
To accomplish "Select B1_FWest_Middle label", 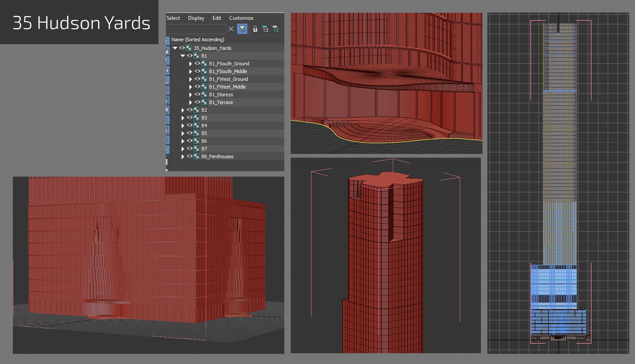I will (227, 87).
